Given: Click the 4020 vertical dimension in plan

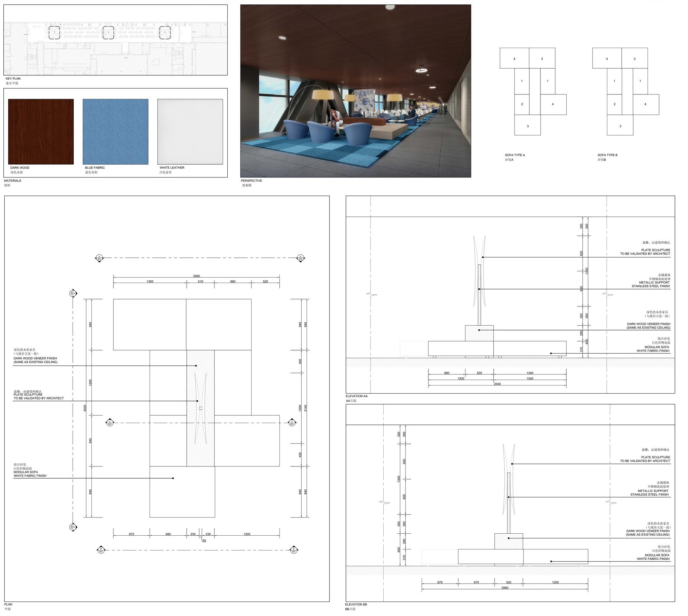Looking at the screenshot, I should [85, 408].
